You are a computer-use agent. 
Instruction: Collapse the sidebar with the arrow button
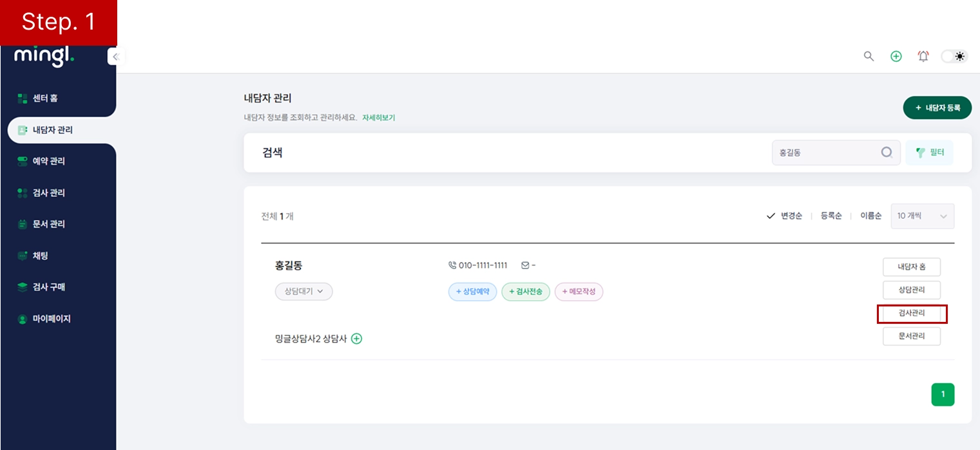pyautogui.click(x=115, y=57)
